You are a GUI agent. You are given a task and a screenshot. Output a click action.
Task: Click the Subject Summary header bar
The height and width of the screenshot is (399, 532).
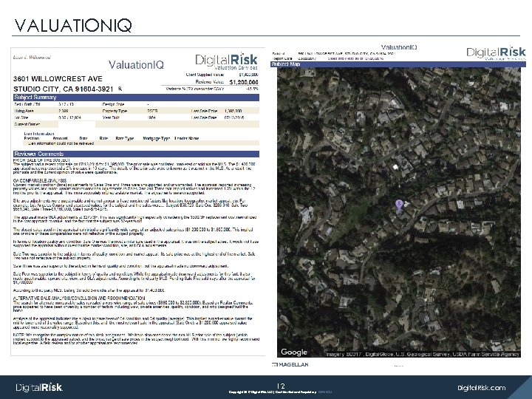point(136,98)
